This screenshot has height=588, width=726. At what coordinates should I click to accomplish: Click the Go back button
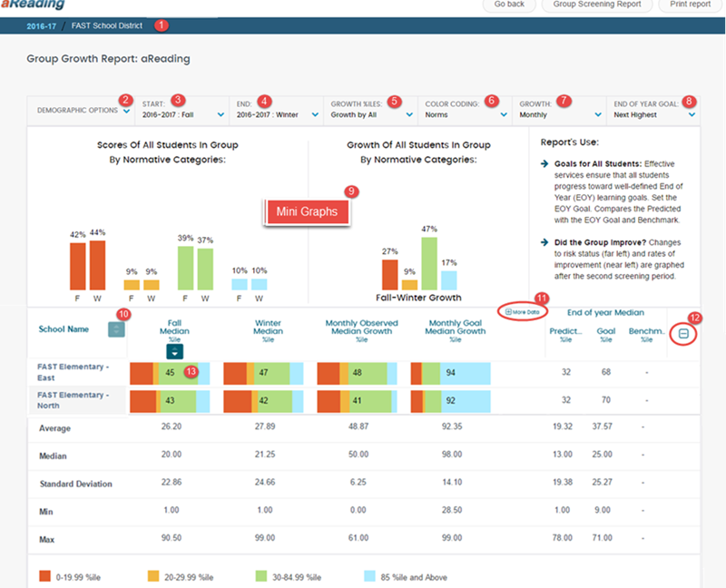(509, 5)
